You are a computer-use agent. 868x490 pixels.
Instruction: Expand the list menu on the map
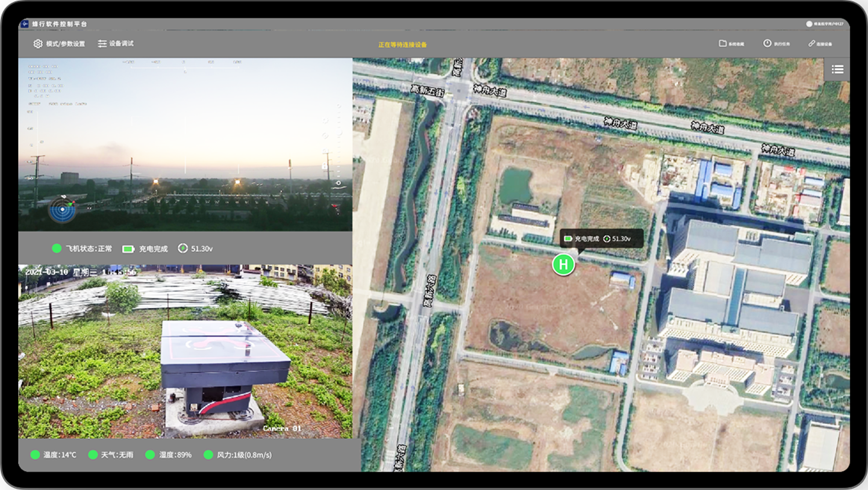pos(837,69)
